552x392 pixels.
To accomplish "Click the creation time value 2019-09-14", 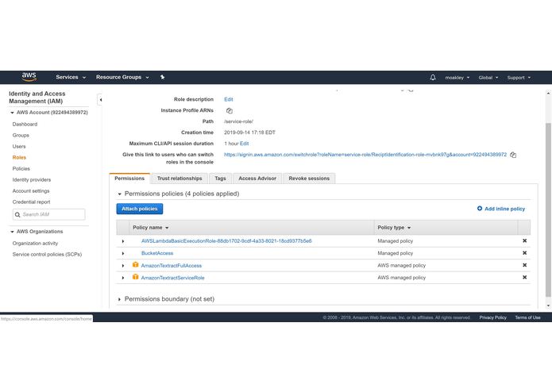I will (x=249, y=133).
